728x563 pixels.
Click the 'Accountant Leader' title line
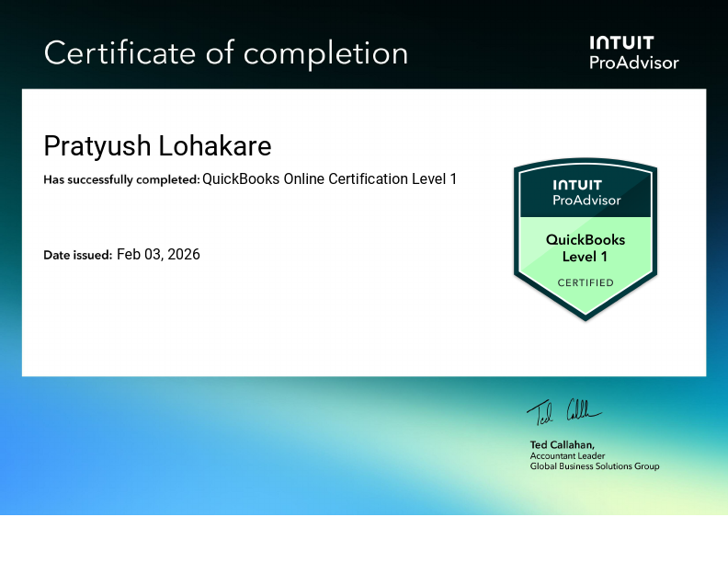567,455
